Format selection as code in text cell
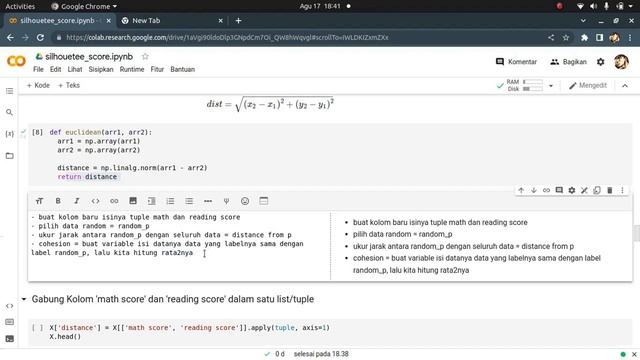The image size is (640, 360). pyautogui.click(x=95, y=201)
